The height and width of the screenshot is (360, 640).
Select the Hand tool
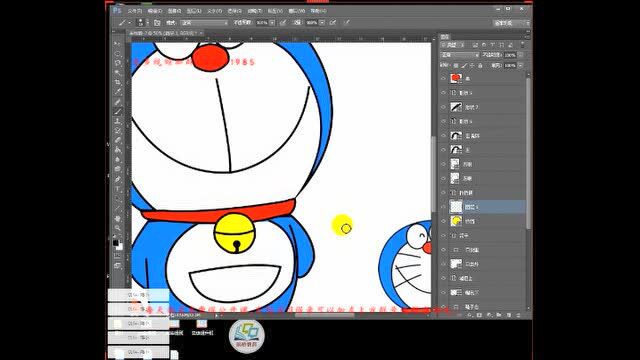[118, 218]
